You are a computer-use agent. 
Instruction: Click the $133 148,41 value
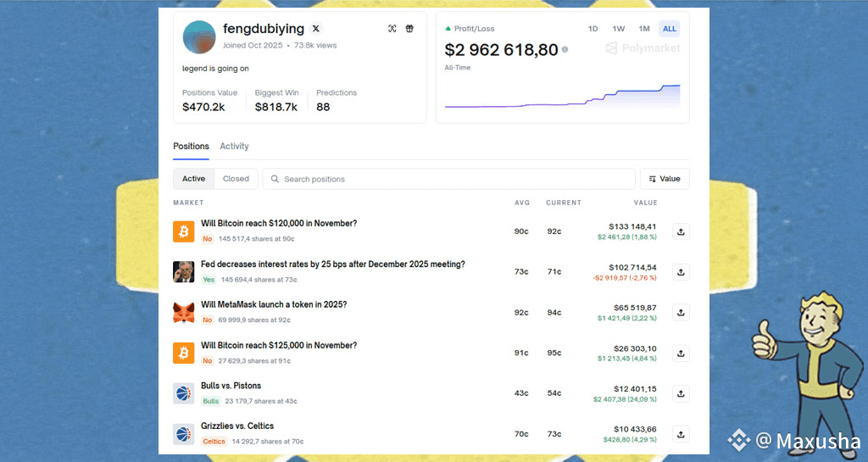coord(632,226)
